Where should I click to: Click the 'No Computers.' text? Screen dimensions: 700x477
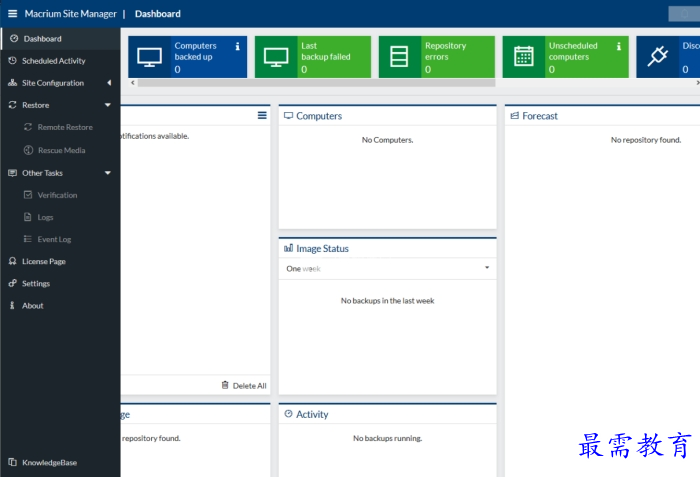[x=388, y=140]
